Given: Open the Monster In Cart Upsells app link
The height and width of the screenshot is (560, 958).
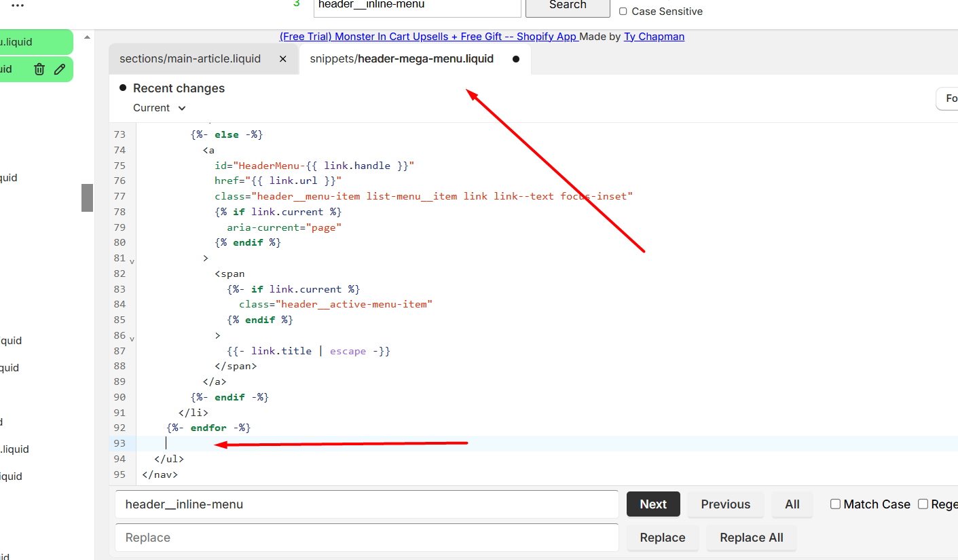Looking at the screenshot, I should coord(428,37).
